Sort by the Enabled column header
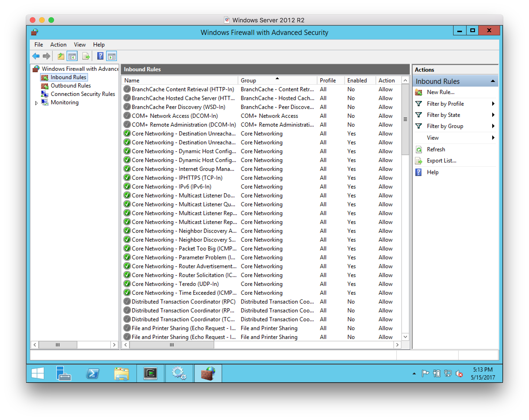 click(x=360, y=81)
